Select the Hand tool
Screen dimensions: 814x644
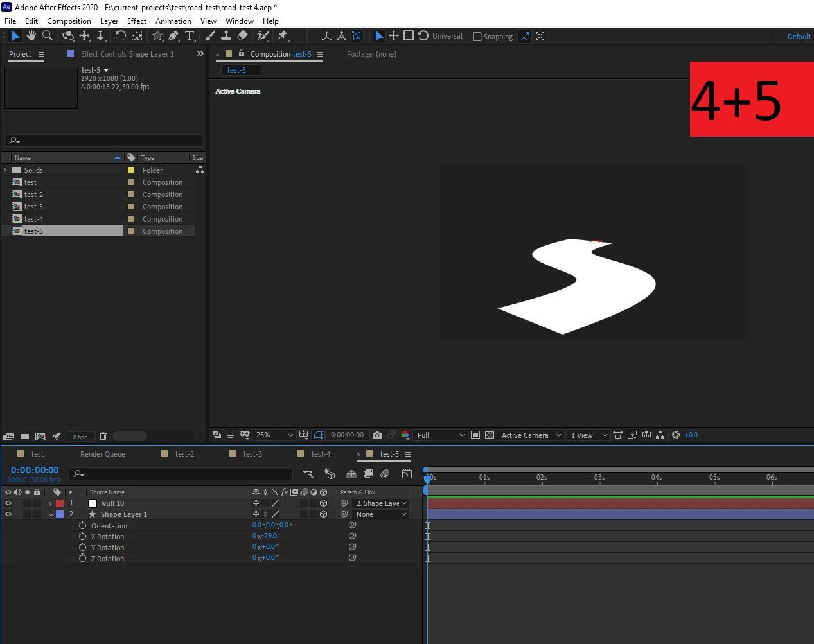(31, 36)
